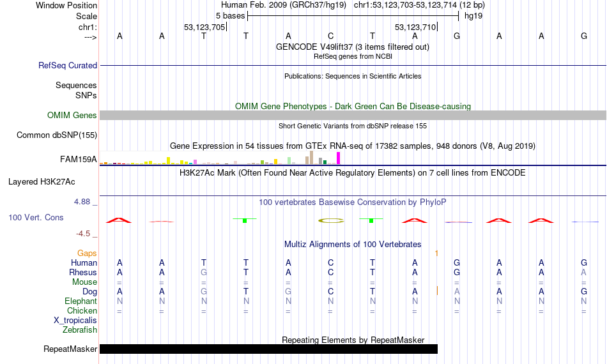The image size is (607, 364).
Task: Click the H3K27Ac Mark track title
Action: [x=352, y=172]
